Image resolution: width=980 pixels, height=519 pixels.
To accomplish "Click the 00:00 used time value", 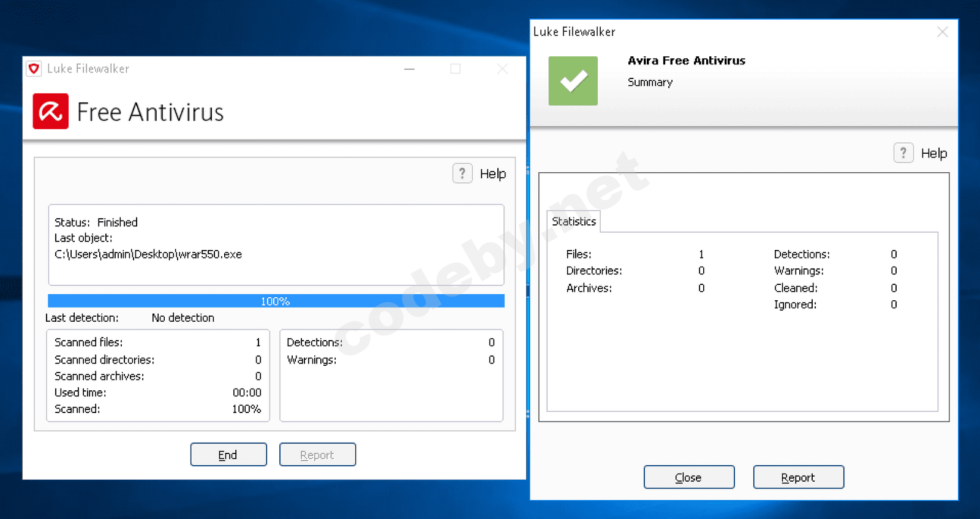I will tap(247, 393).
